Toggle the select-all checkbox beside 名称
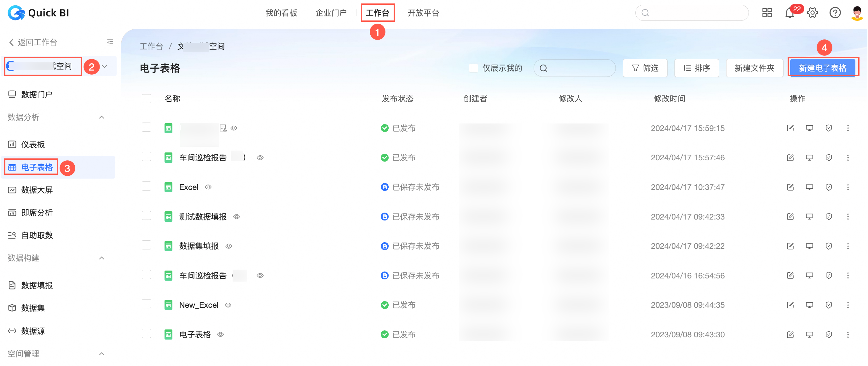This screenshot has width=868, height=366. pos(146,99)
